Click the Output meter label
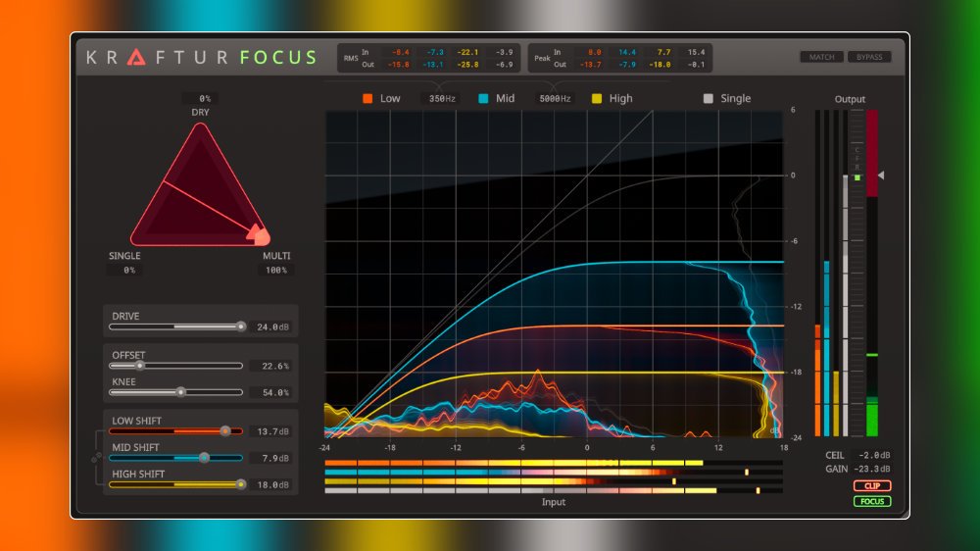Image resolution: width=980 pixels, height=551 pixels. click(x=850, y=99)
